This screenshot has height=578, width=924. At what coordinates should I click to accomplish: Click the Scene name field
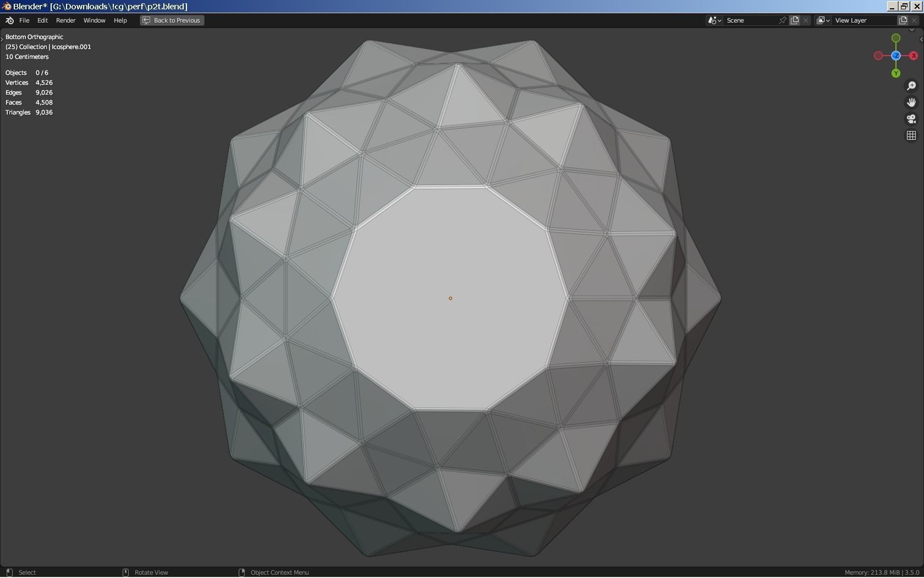750,20
